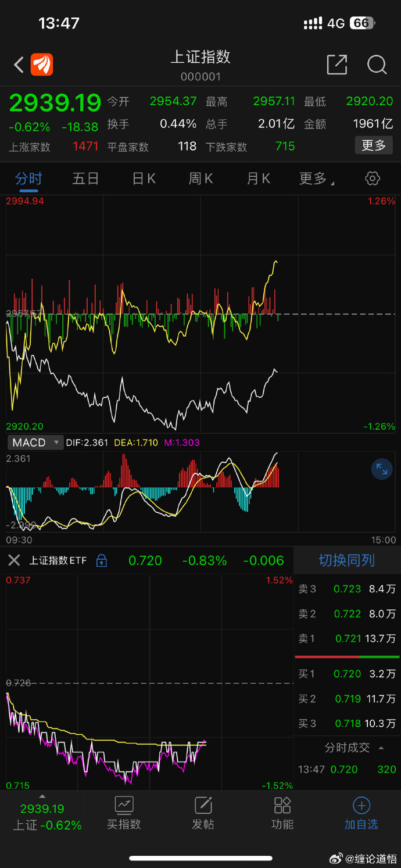Tap the lock icon beside 上证指数ETF
This screenshot has width=401, height=868.
(101, 560)
